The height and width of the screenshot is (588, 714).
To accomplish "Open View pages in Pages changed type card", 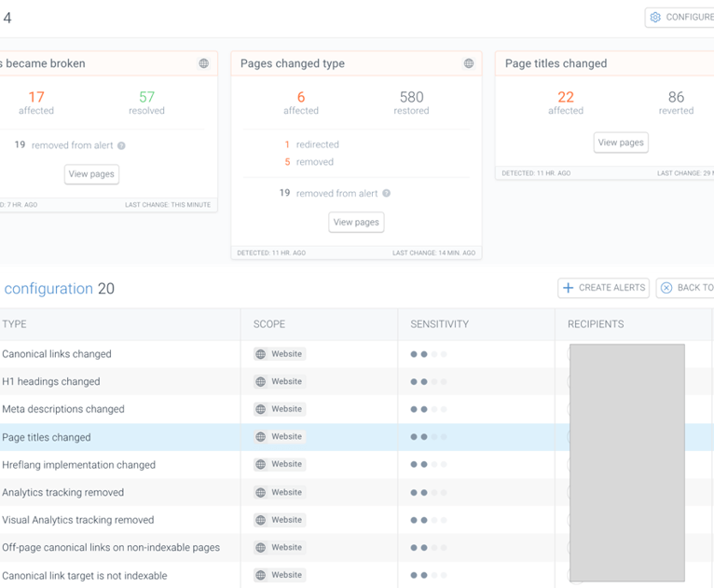I will click(x=356, y=222).
